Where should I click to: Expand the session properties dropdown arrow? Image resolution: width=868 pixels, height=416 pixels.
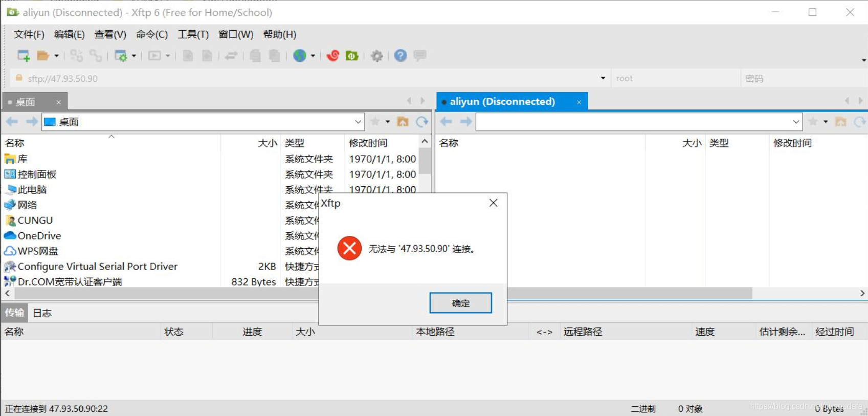pos(133,56)
